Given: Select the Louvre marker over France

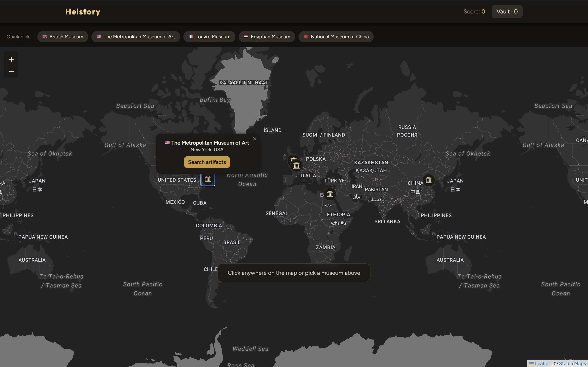Looking at the screenshot, I should (297, 166).
